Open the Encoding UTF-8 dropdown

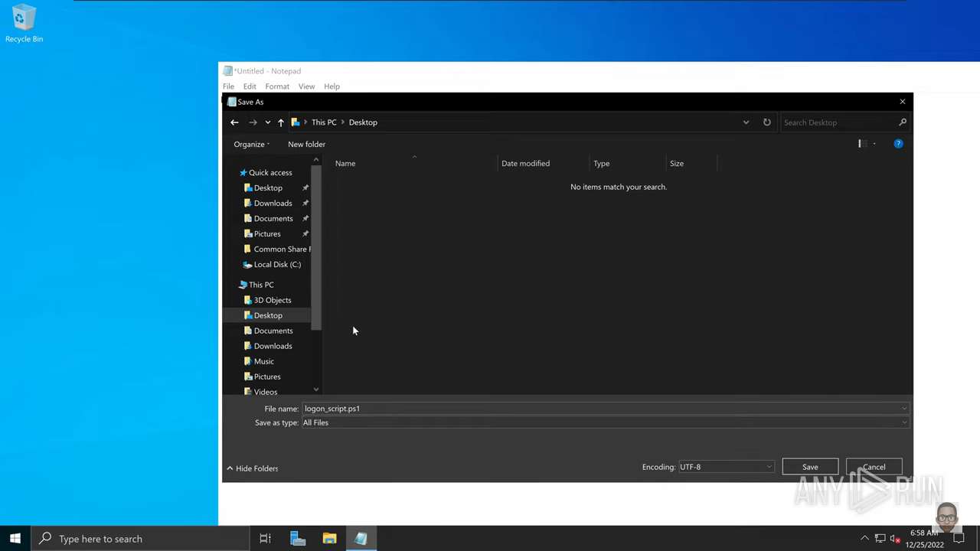click(x=726, y=467)
